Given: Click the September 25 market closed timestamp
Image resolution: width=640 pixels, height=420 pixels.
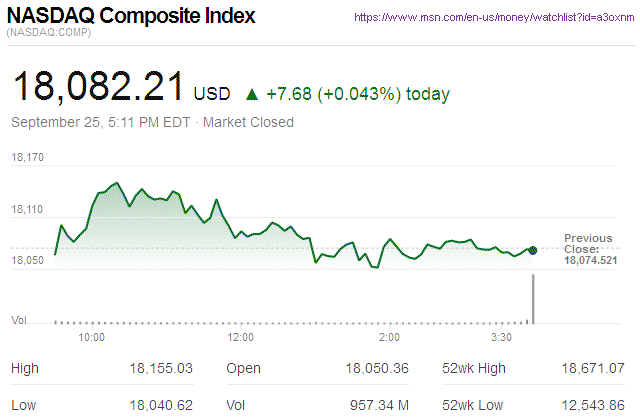Looking at the screenshot, I should (x=152, y=123).
